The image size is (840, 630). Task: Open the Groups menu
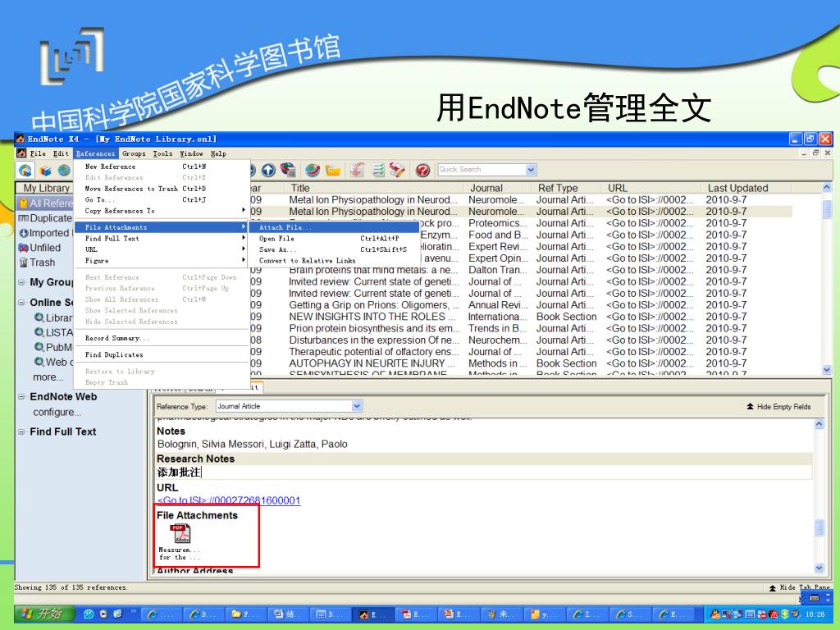point(134,153)
